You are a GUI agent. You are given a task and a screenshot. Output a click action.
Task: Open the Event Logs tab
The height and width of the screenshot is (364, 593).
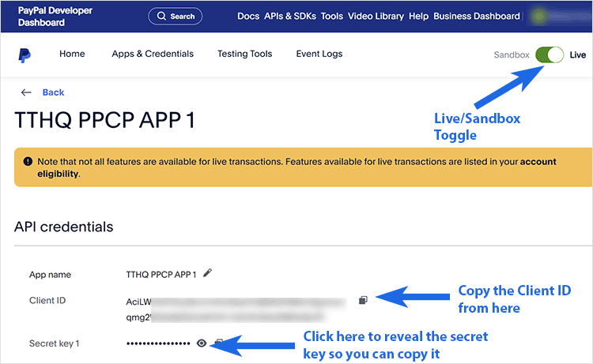tap(319, 54)
